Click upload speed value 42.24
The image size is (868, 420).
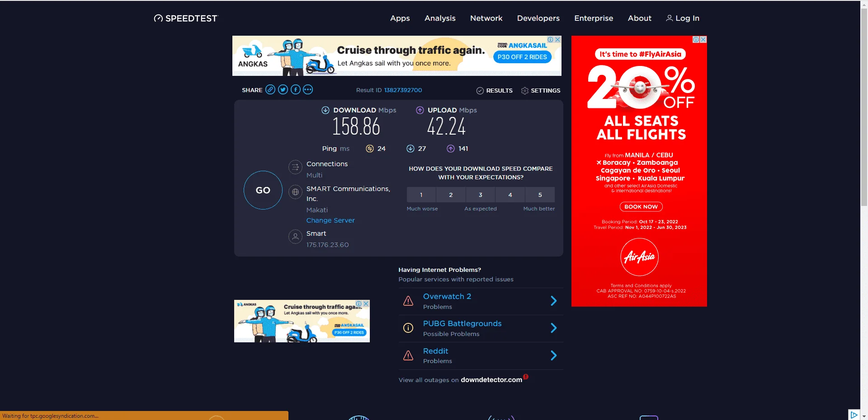[446, 126]
